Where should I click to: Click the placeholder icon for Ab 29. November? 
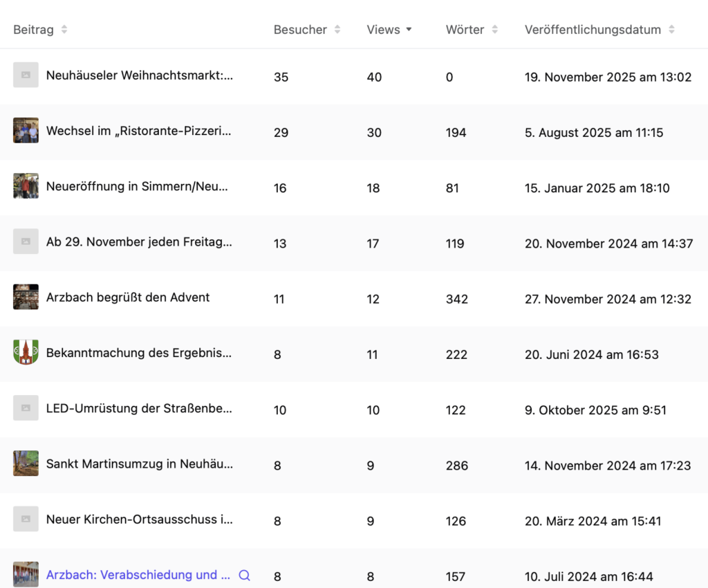click(26, 241)
